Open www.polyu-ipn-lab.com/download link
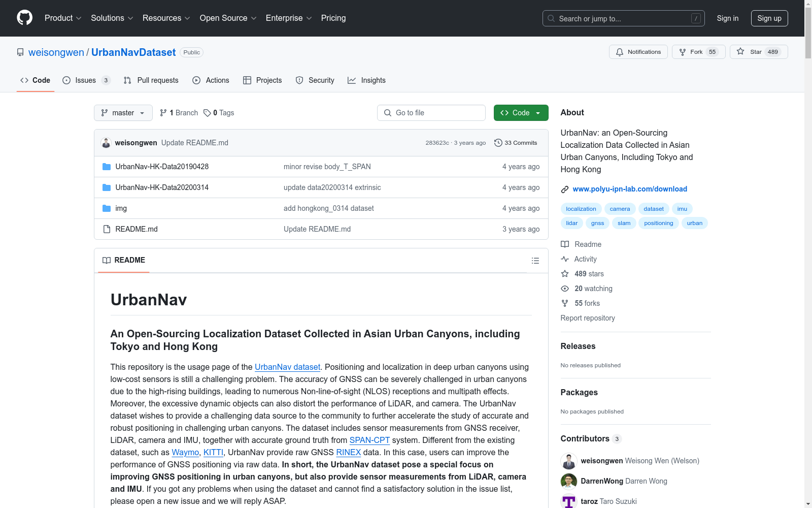 (x=630, y=189)
